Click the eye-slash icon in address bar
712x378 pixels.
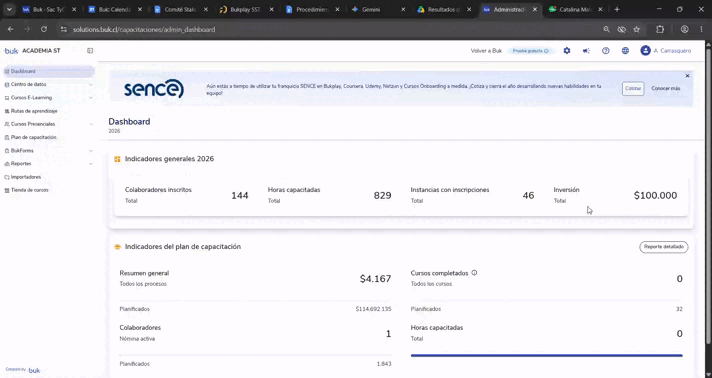tap(621, 29)
